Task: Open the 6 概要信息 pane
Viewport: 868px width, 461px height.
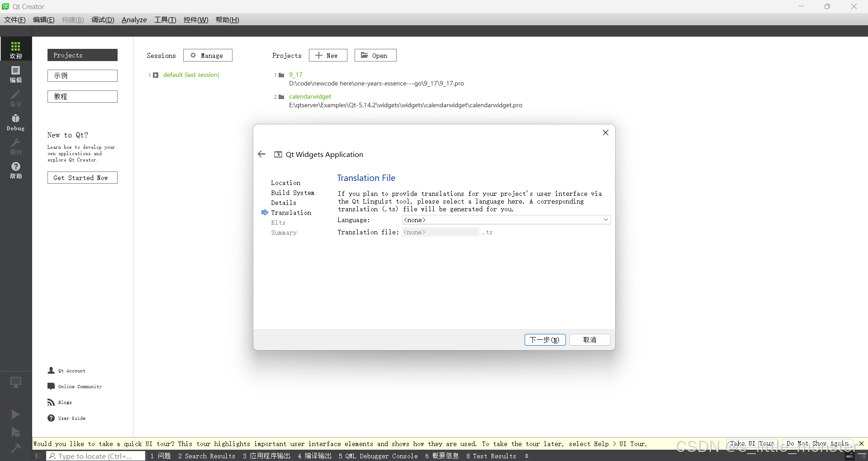Action: coord(442,456)
